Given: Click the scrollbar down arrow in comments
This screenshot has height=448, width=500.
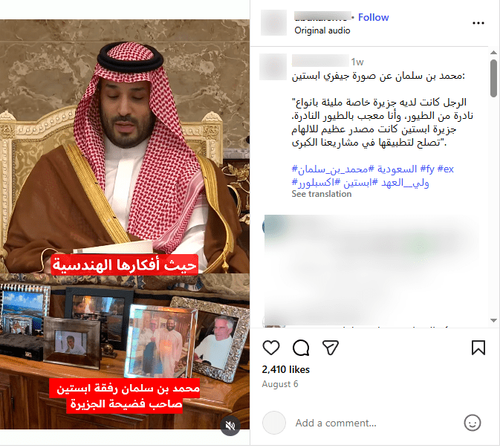Looking at the screenshot, I should (x=493, y=320).
